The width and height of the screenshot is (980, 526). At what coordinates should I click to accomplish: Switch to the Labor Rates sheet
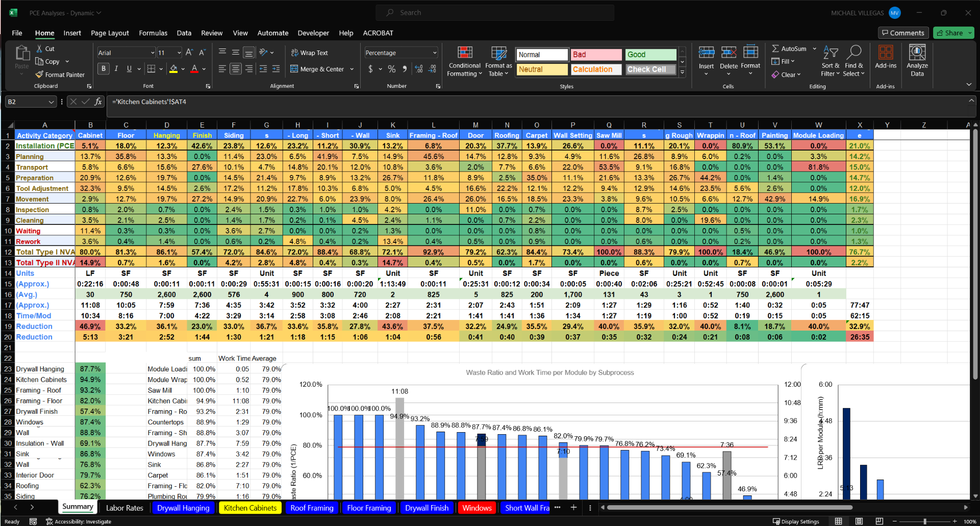124,508
